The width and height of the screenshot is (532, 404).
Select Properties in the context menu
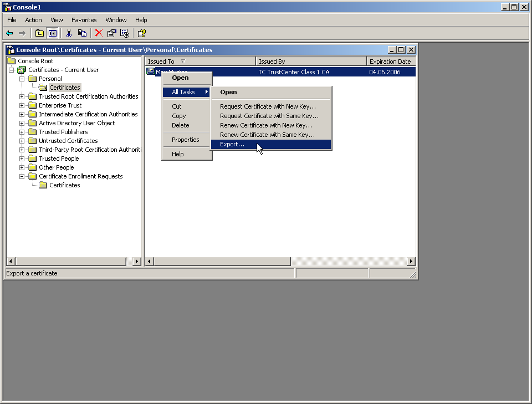pyautogui.click(x=185, y=140)
